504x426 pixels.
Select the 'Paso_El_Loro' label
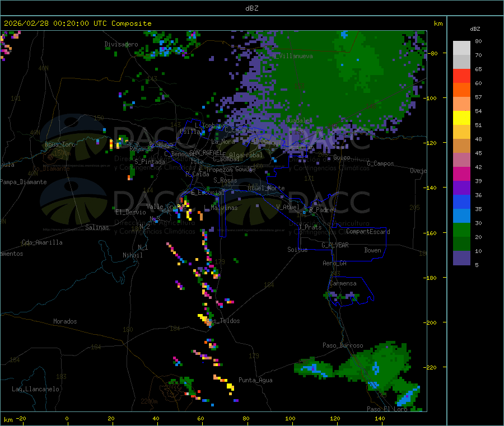click(387, 409)
